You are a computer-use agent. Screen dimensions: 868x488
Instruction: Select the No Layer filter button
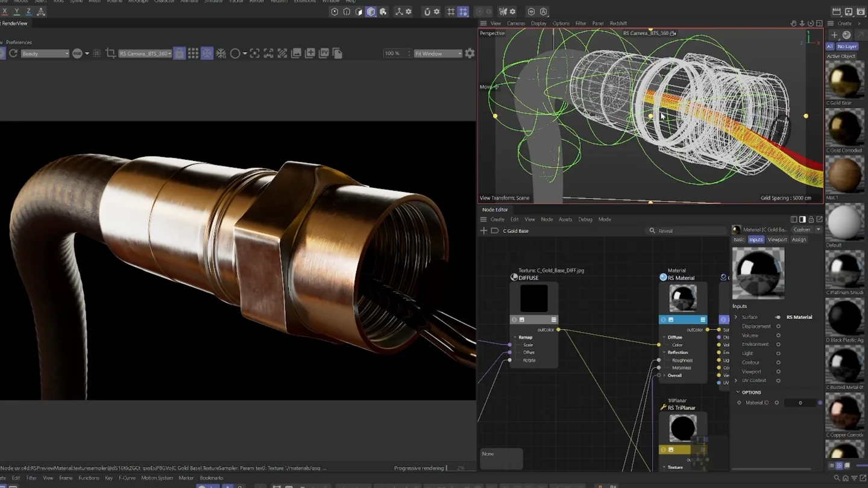847,46
